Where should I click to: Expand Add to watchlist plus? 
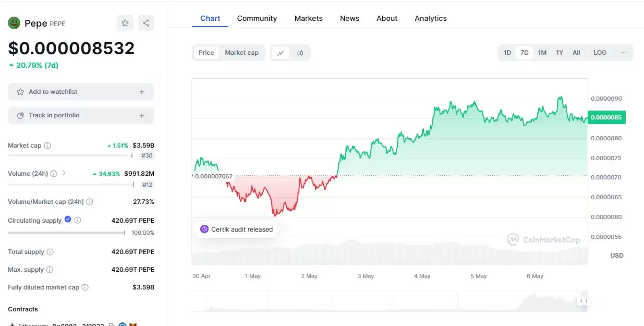[x=142, y=92]
